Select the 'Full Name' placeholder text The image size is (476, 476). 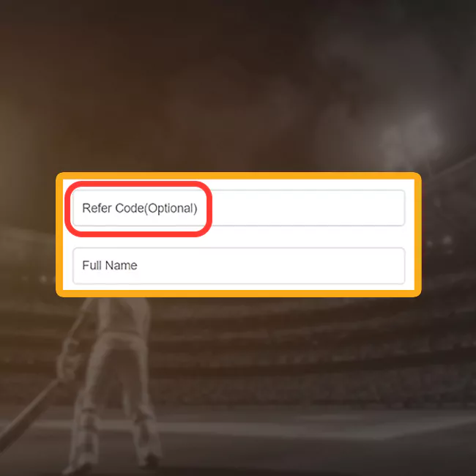[x=110, y=265]
